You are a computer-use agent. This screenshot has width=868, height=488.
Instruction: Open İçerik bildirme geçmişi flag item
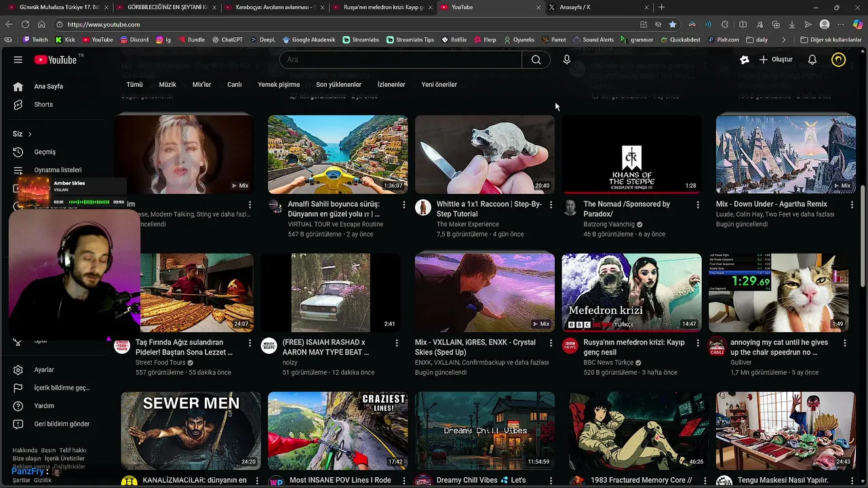click(61, 388)
